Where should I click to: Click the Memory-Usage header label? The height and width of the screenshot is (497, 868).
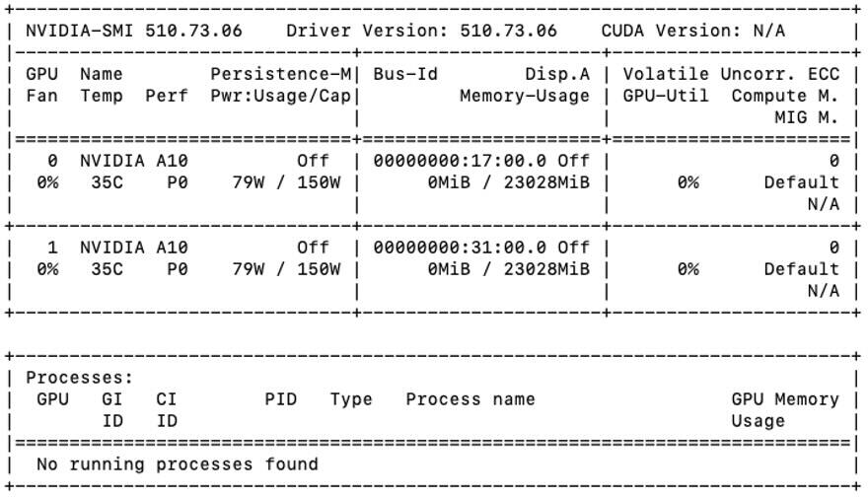pos(525,96)
